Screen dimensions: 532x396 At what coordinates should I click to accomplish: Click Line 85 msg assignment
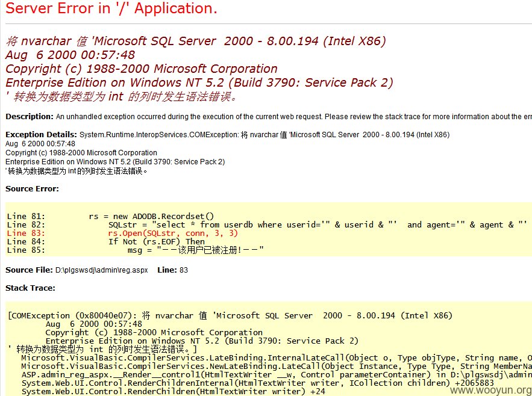(x=136, y=250)
